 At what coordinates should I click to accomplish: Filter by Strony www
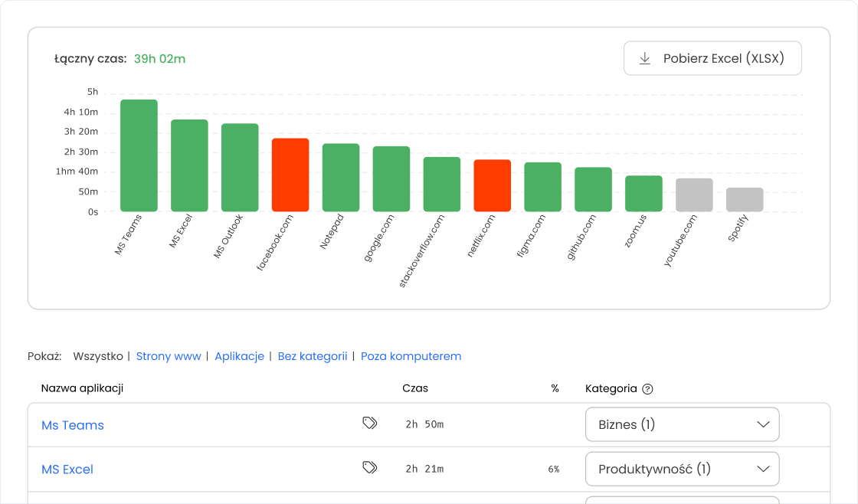coord(169,356)
